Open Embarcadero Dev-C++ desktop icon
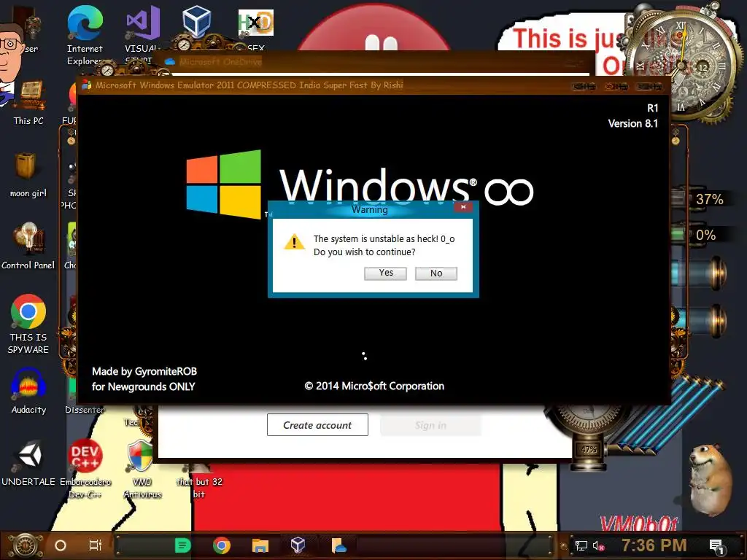747x560 pixels. tap(85, 468)
